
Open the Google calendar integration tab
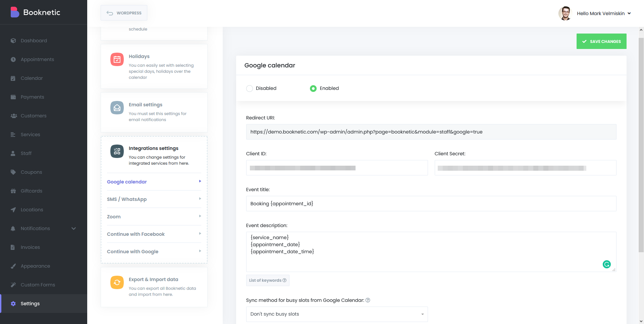click(x=154, y=182)
